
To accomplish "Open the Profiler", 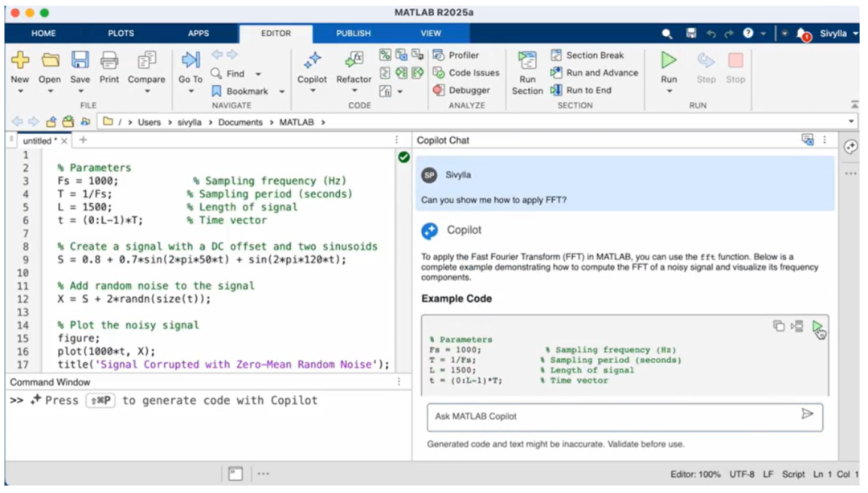I will click(x=457, y=55).
